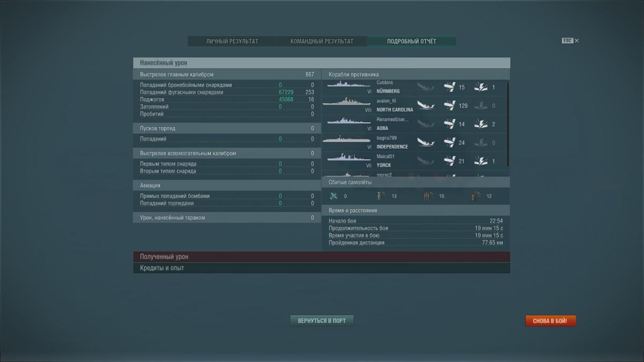Click the fighter plane icon under Сбитые самолёты

334,196
